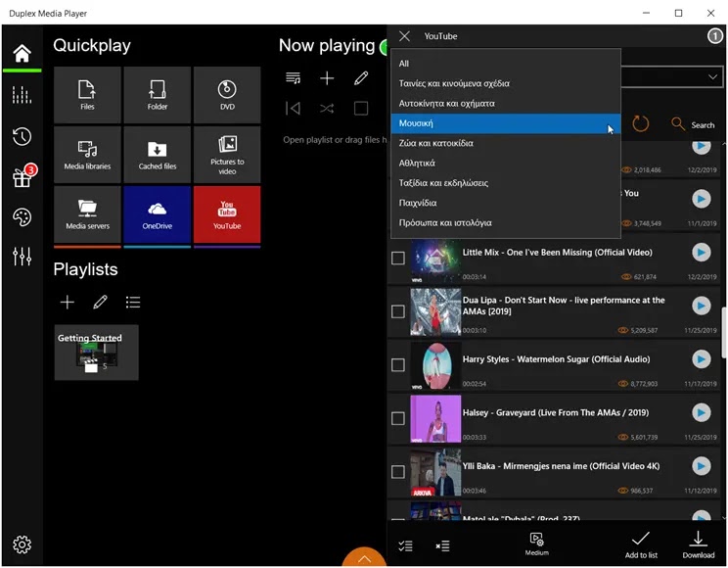Check the Dua Lipa video checkbox
Screen dimensions: 728x568
pyautogui.click(x=398, y=311)
